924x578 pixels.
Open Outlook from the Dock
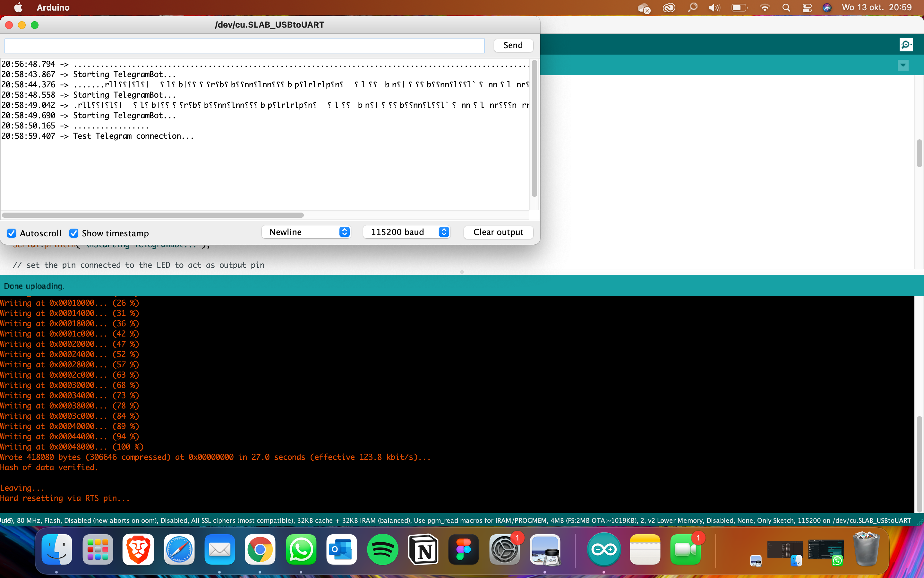tap(341, 549)
